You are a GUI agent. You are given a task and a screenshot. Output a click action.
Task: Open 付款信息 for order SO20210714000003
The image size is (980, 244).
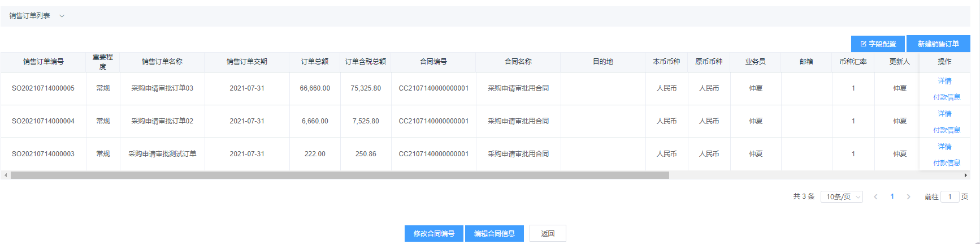click(947, 162)
